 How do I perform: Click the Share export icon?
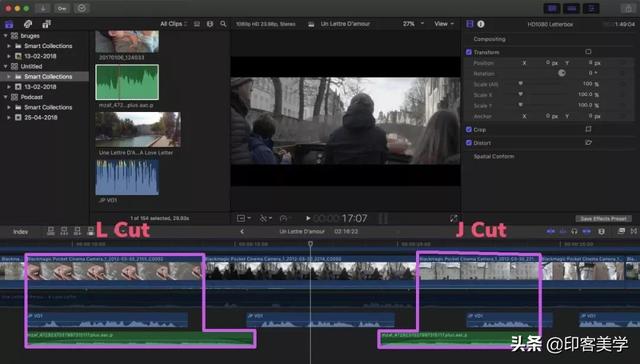click(628, 8)
